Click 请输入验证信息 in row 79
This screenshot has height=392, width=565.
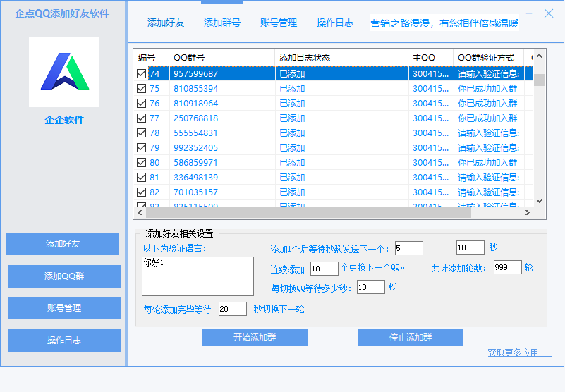point(488,148)
